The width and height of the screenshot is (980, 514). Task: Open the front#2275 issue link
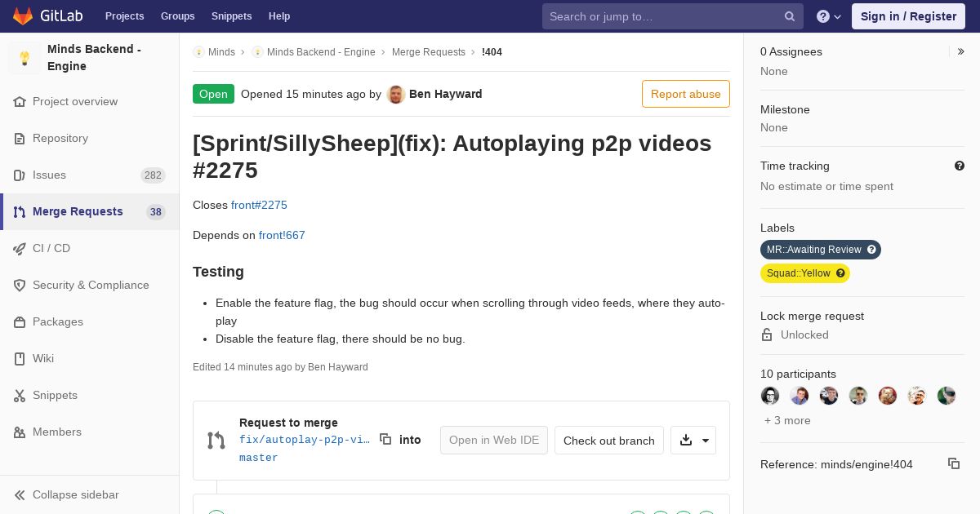[x=259, y=205]
